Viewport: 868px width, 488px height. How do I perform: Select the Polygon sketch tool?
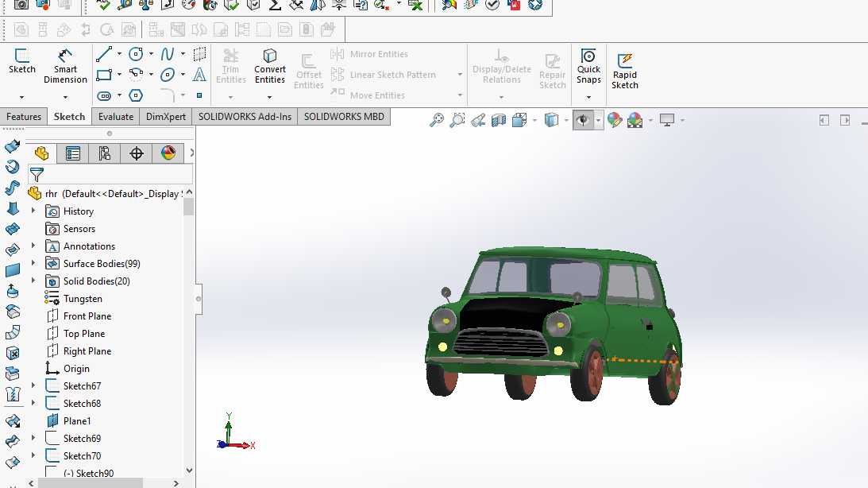136,95
